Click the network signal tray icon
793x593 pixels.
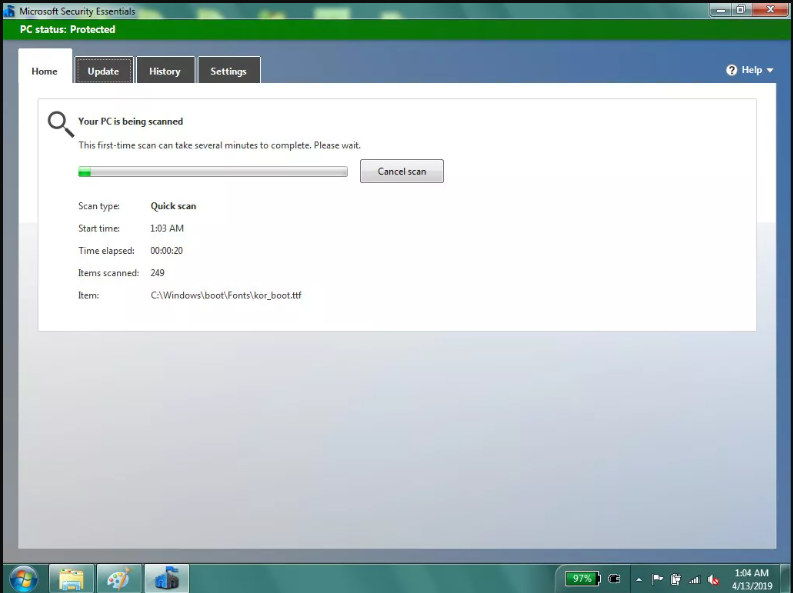pos(694,580)
